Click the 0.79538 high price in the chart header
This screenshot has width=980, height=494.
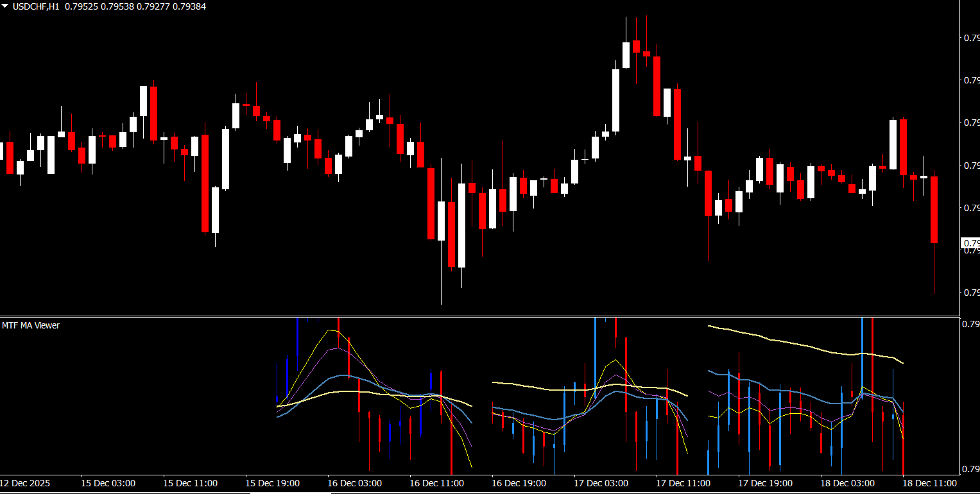tap(118, 6)
